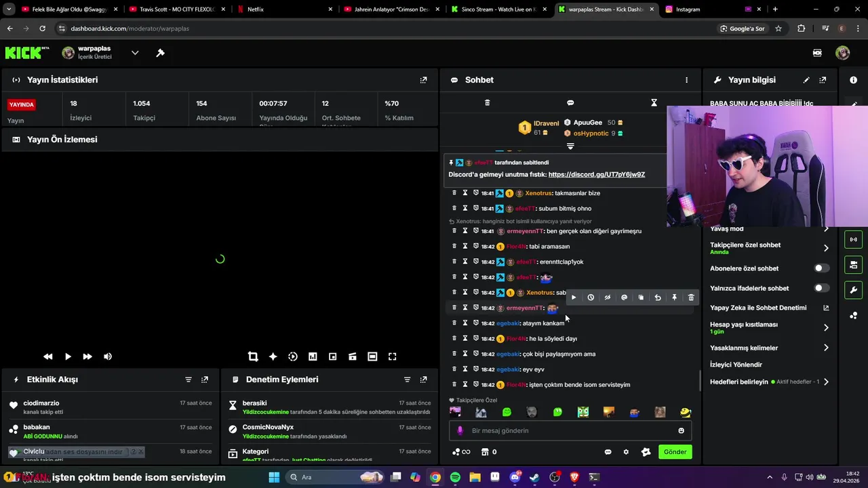Open the Sohbet three-dot options menu
Viewport: 868px width, 488px height.
pyautogui.click(x=686, y=80)
